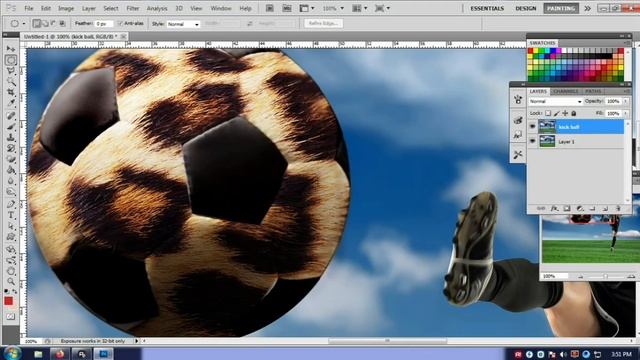Image resolution: width=640 pixels, height=360 pixels.
Task: Hide Layer 1 visibility
Action: [x=532, y=142]
